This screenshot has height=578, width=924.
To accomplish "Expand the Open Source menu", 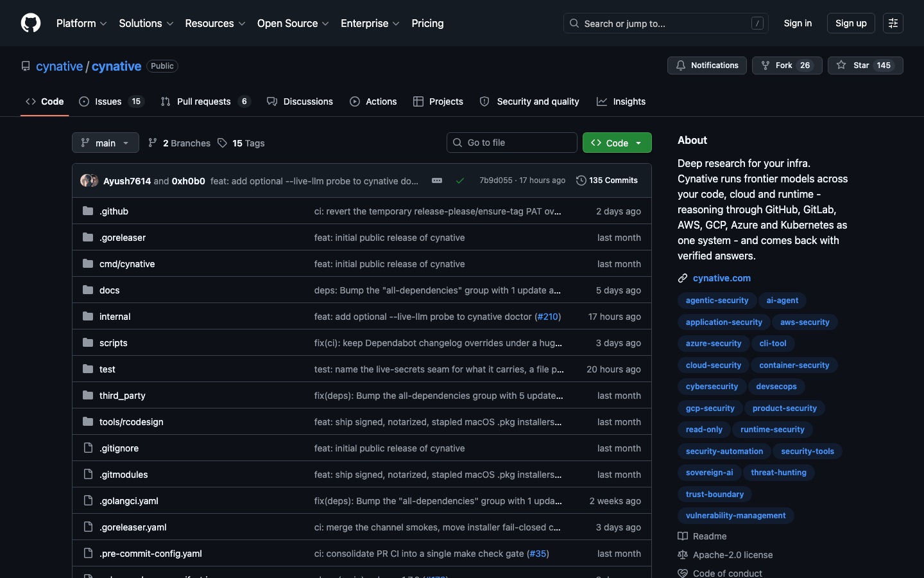I will coord(293,23).
